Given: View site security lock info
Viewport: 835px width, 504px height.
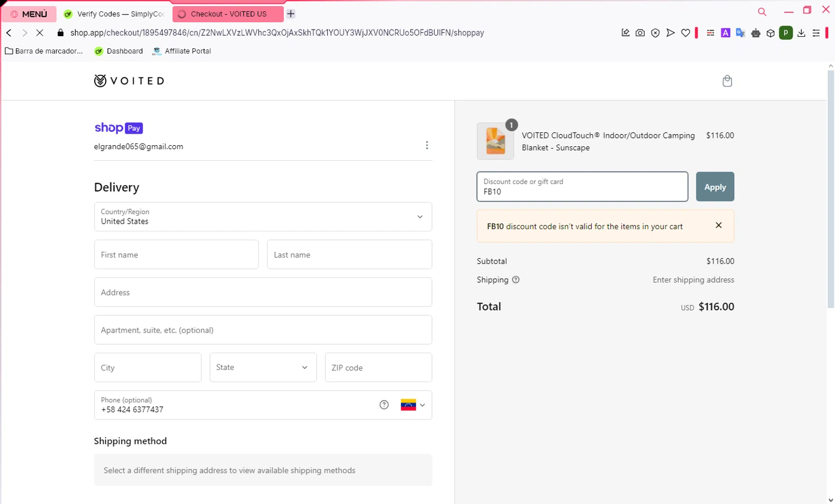Looking at the screenshot, I should click(61, 33).
